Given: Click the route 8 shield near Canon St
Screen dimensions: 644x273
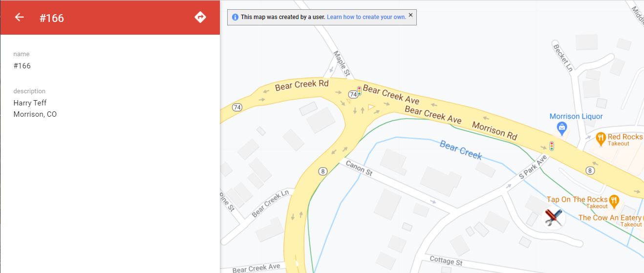Looking at the screenshot, I should (322, 171).
